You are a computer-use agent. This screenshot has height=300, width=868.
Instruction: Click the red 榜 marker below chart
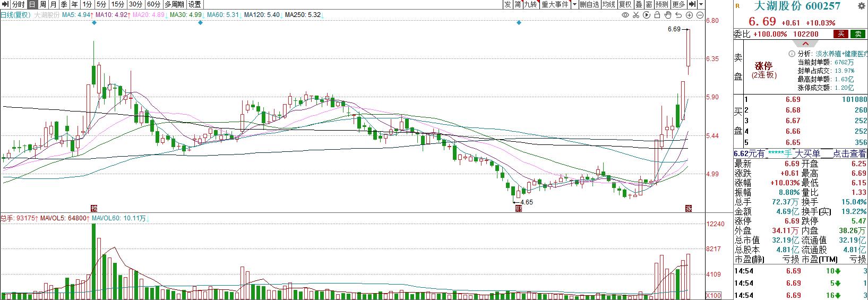pyautogui.click(x=94, y=208)
